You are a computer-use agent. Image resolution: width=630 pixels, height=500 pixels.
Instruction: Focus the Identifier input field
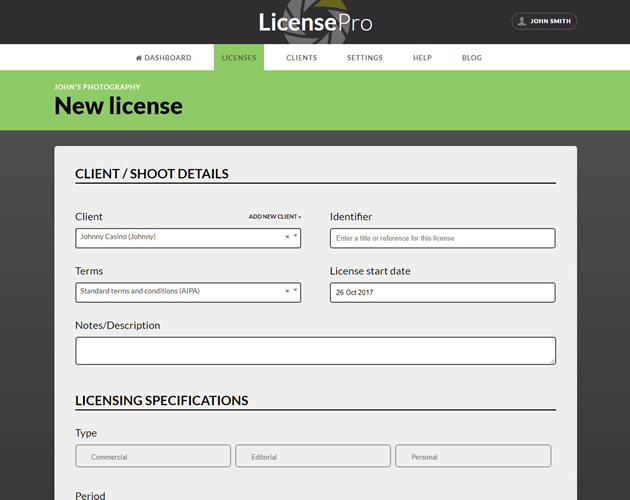pos(443,238)
